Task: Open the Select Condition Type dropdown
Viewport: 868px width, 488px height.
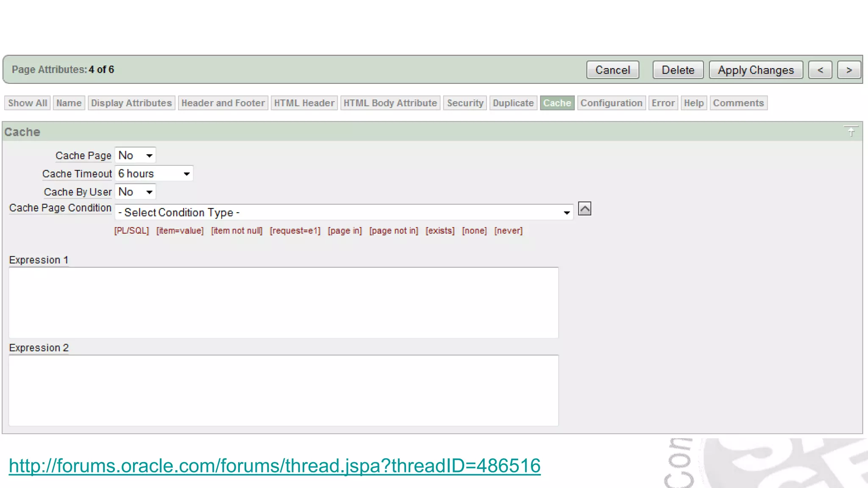Action: click(344, 212)
